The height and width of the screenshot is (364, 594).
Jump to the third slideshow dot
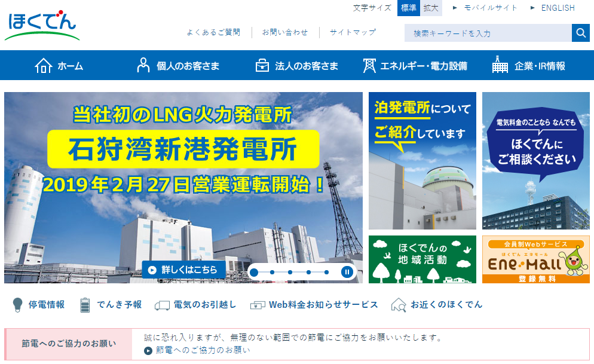pos(290,273)
